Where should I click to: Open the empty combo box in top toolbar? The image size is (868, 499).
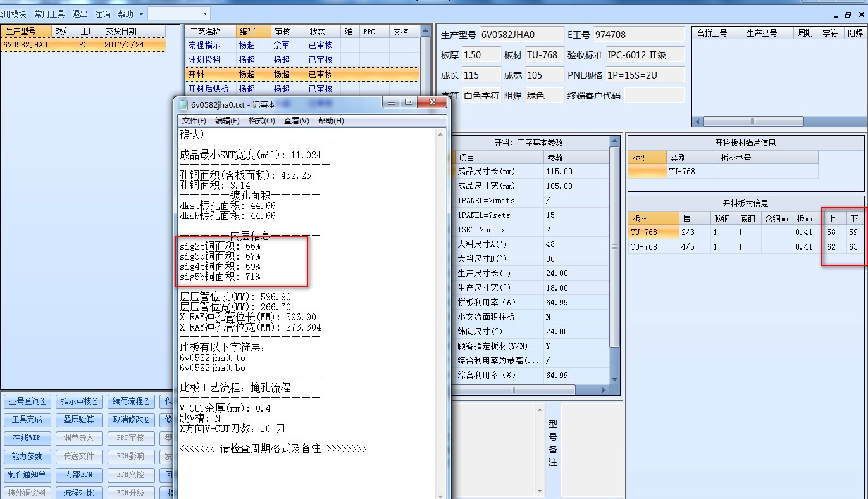point(179,13)
